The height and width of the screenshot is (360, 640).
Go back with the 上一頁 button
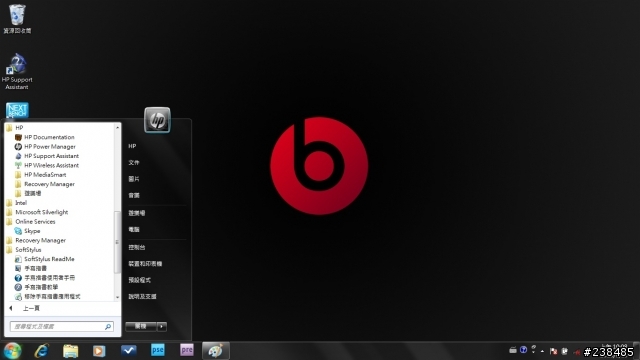coord(24,308)
